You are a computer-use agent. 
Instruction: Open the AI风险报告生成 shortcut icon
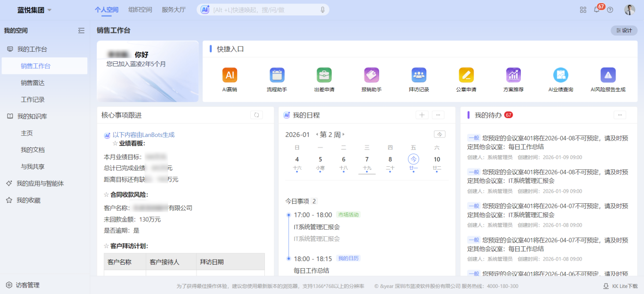[x=608, y=75]
